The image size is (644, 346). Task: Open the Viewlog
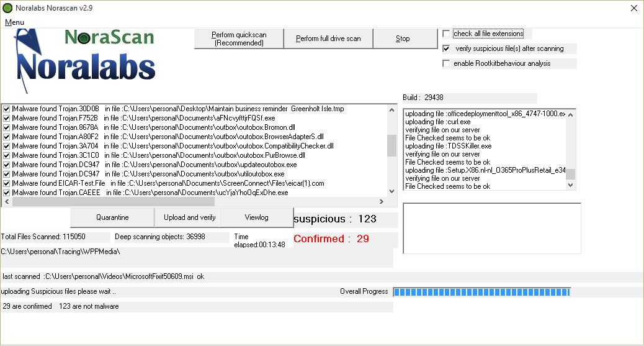pos(257,217)
